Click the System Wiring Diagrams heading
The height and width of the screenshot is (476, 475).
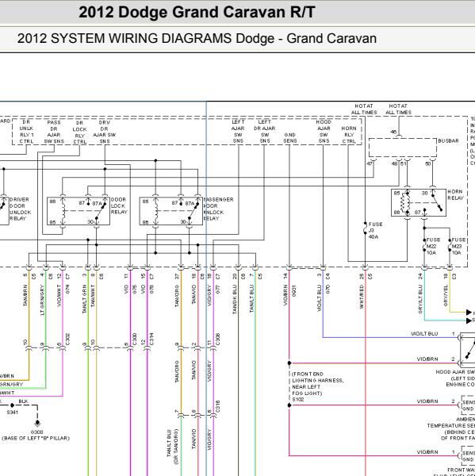tap(197, 39)
